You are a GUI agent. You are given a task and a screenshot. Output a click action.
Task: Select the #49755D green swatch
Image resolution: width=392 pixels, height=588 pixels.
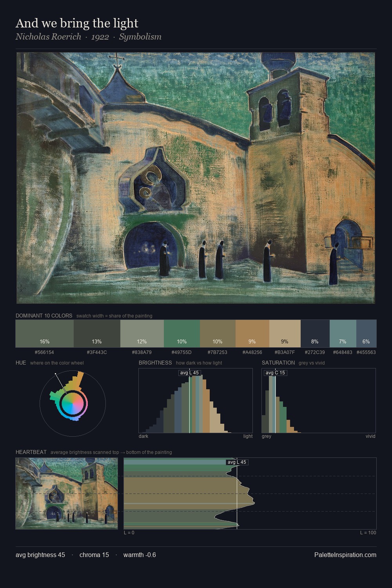click(182, 334)
